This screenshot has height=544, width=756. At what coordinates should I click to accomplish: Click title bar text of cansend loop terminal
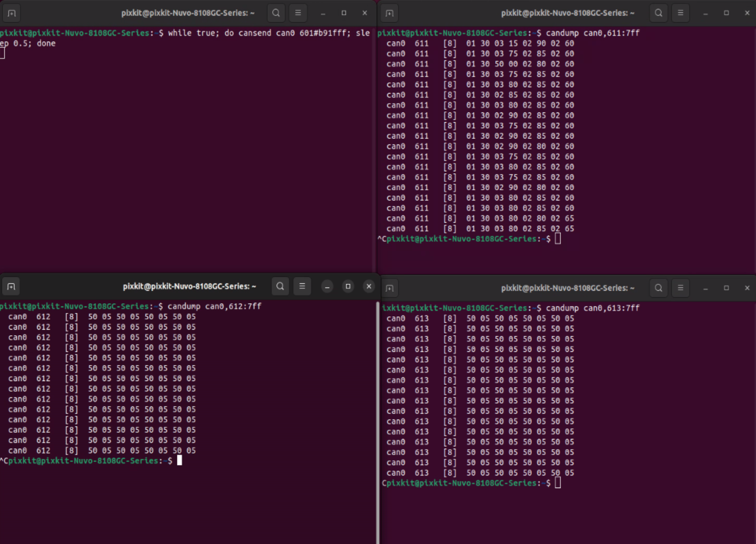pos(188,13)
